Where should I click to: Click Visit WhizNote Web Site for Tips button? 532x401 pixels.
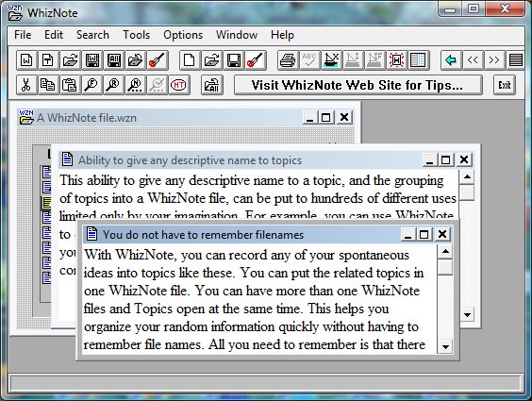pos(357,85)
